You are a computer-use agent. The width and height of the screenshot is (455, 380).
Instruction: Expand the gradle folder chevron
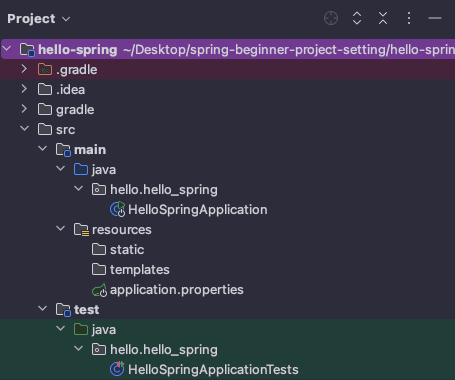pyautogui.click(x=24, y=109)
